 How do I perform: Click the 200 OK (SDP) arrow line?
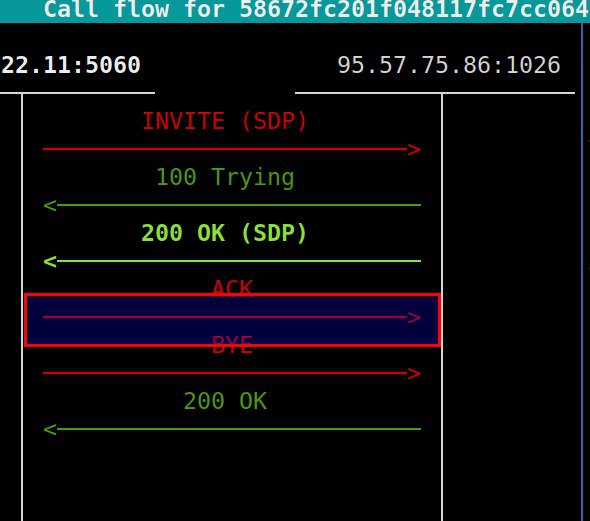(x=232, y=261)
